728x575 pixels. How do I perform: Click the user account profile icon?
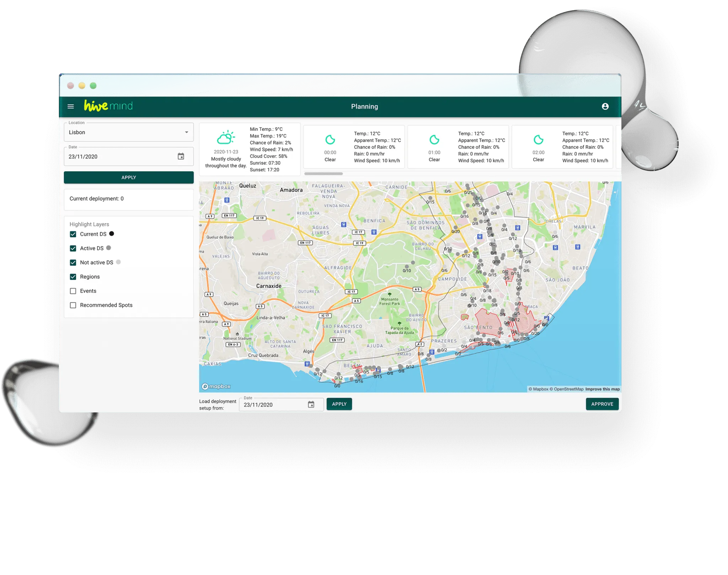[605, 106]
